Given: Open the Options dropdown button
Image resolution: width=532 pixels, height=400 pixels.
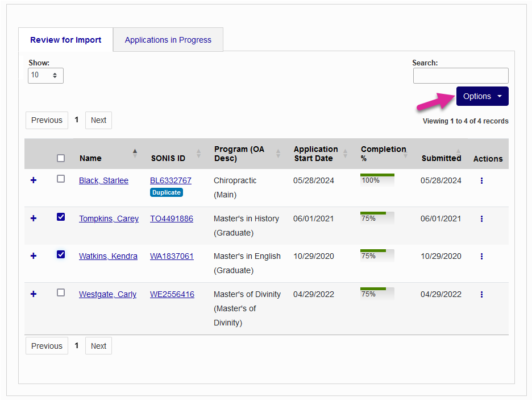Looking at the screenshot, I should click(x=482, y=96).
